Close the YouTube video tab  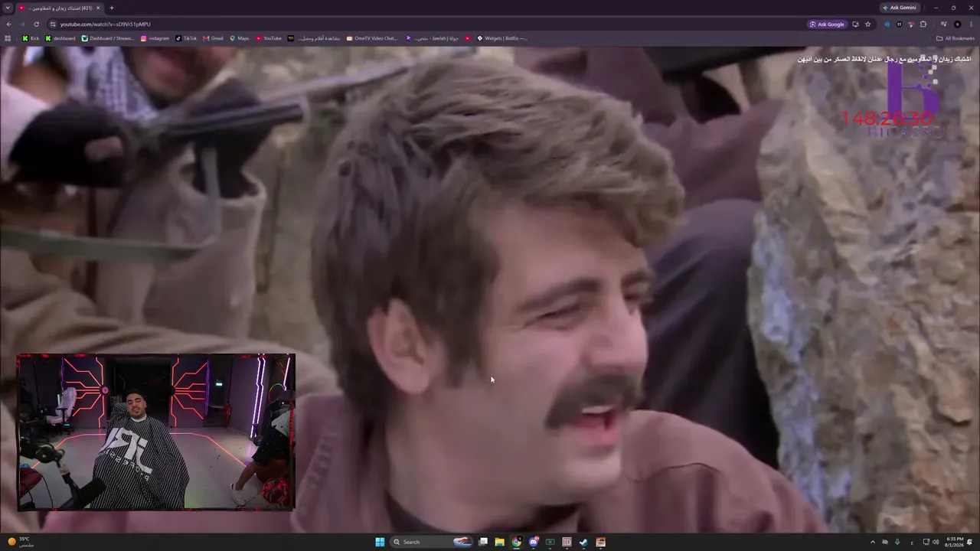[98, 8]
